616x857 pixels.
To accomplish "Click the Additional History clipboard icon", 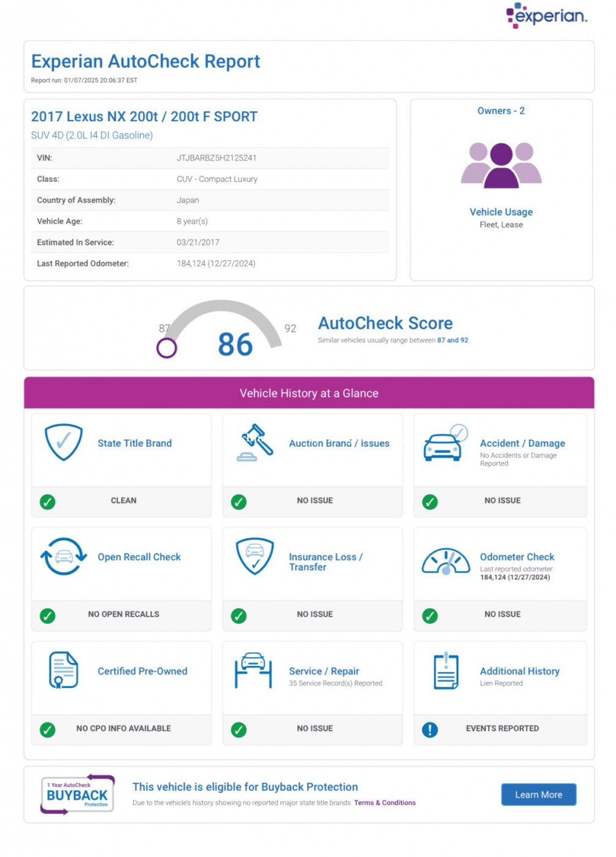I will pos(446,671).
